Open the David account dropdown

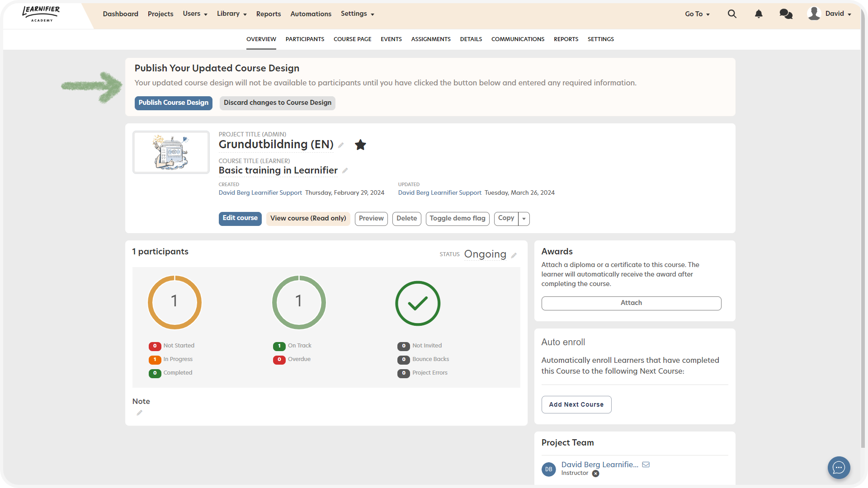[x=838, y=14]
